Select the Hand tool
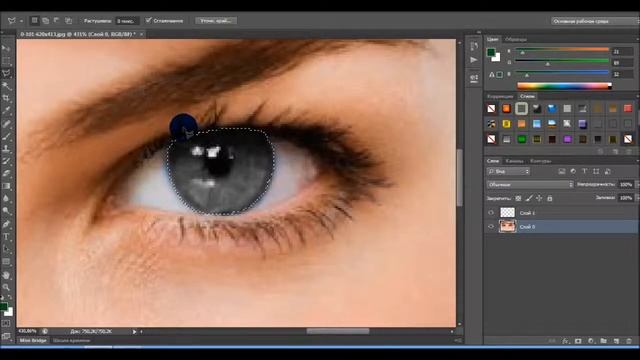The width and height of the screenshot is (640, 360). coord(6,276)
